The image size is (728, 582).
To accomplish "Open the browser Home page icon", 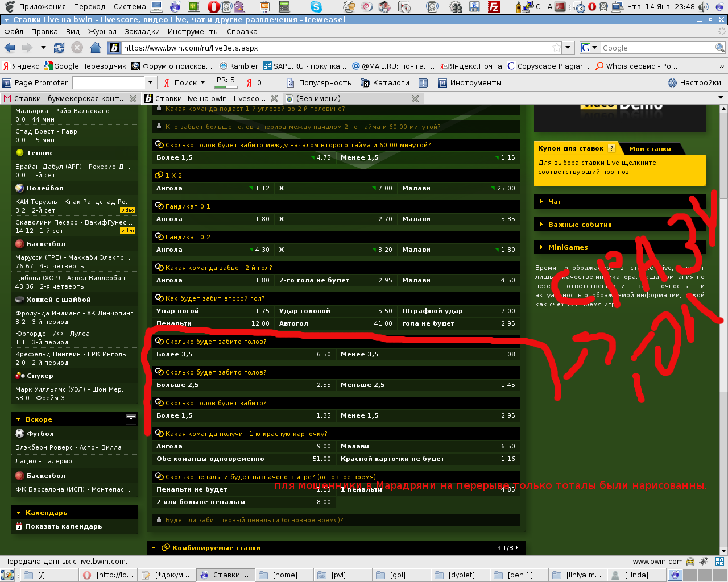I will (x=96, y=48).
